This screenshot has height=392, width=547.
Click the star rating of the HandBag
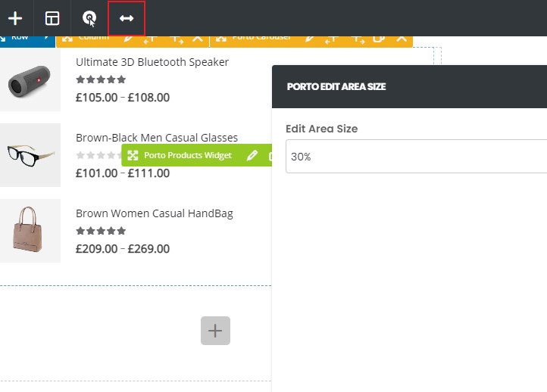tap(101, 231)
